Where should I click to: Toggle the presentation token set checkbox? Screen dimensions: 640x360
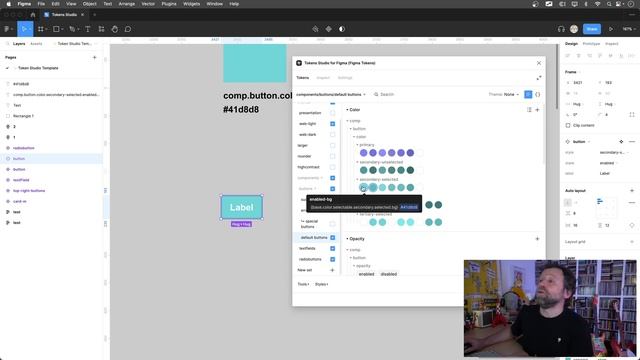(332, 113)
